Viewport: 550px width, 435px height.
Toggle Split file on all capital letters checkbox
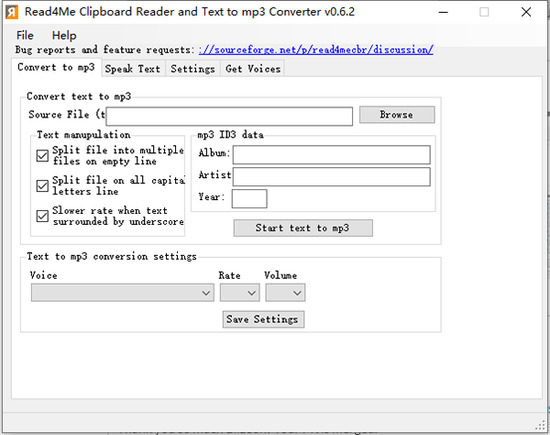click(42, 186)
